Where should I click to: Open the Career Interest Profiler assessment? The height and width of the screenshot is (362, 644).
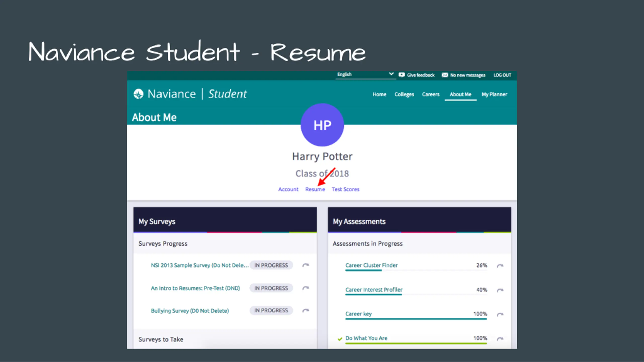click(x=374, y=290)
